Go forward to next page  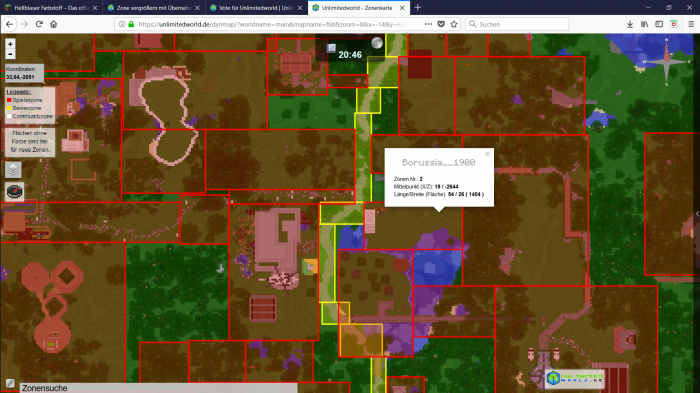25,24
